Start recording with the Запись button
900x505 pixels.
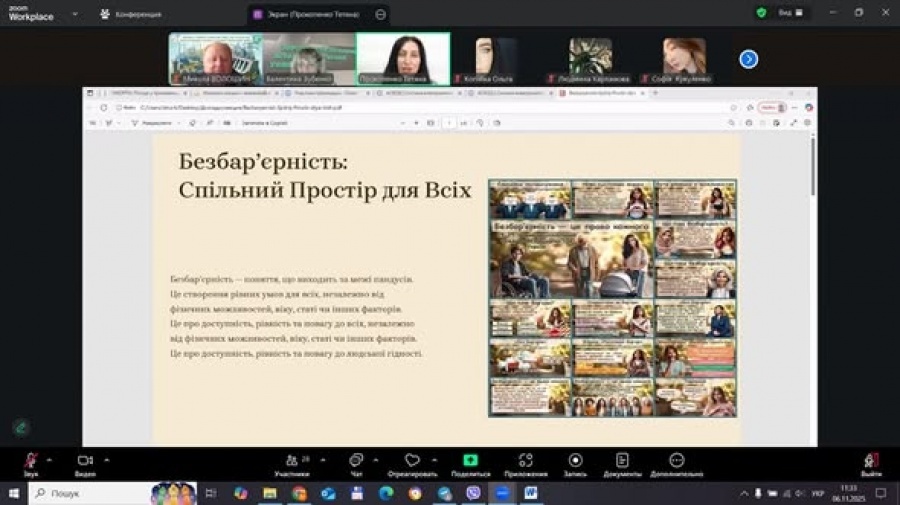tap(575, 461)
